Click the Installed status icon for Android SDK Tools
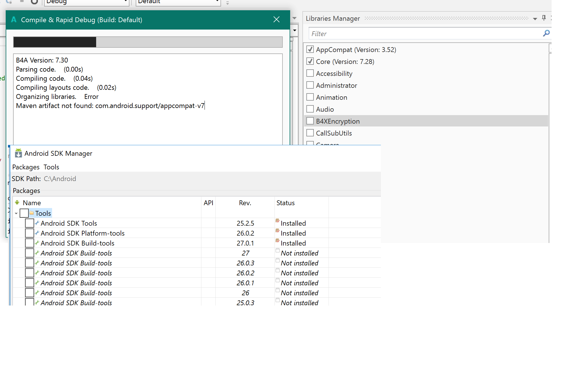Image resolution: width=588 pixels, height=374 pixels. [278, 221]
